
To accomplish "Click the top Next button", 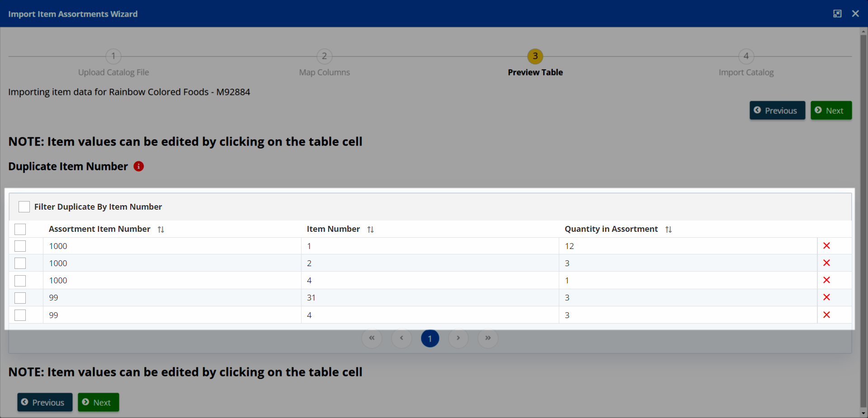I will pyautogui.click(x=830, y=111).
